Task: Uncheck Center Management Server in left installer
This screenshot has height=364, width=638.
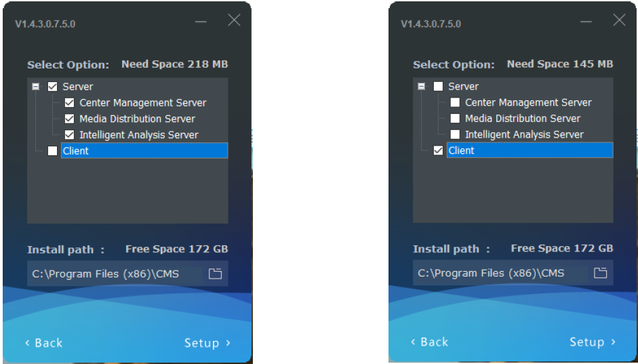Action: 70,103
